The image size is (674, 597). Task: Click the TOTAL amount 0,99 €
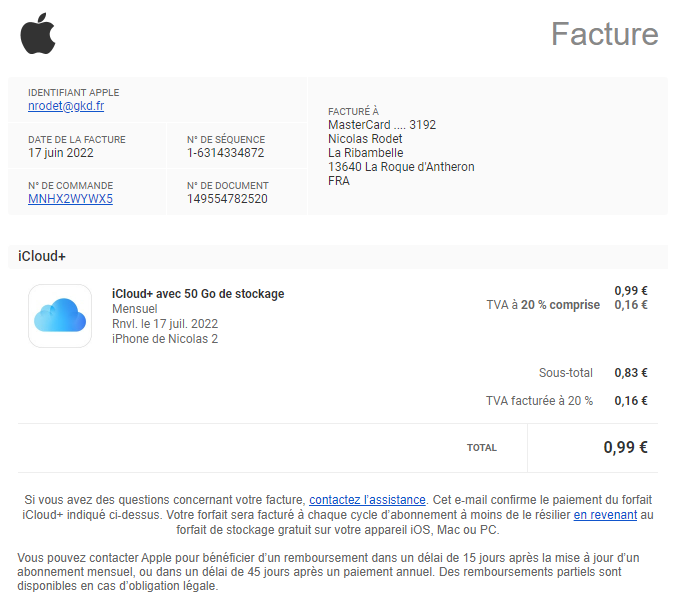click(625, 447)
